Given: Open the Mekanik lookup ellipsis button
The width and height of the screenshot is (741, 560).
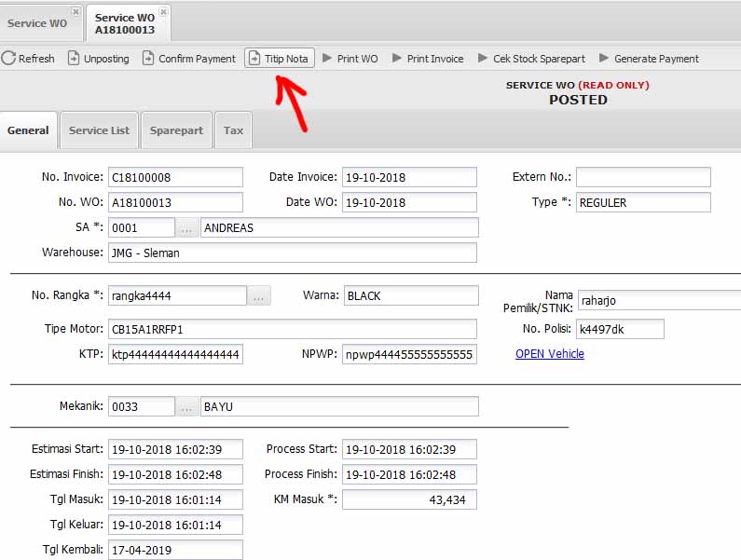Looking at the screenshot, I should [x=187, y=407].
